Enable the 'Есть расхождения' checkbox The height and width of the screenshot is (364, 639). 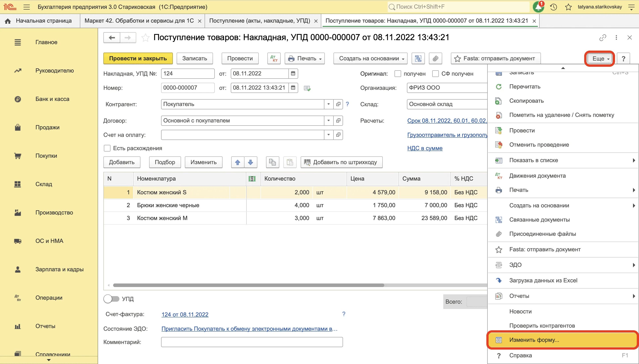pos(107,148)
